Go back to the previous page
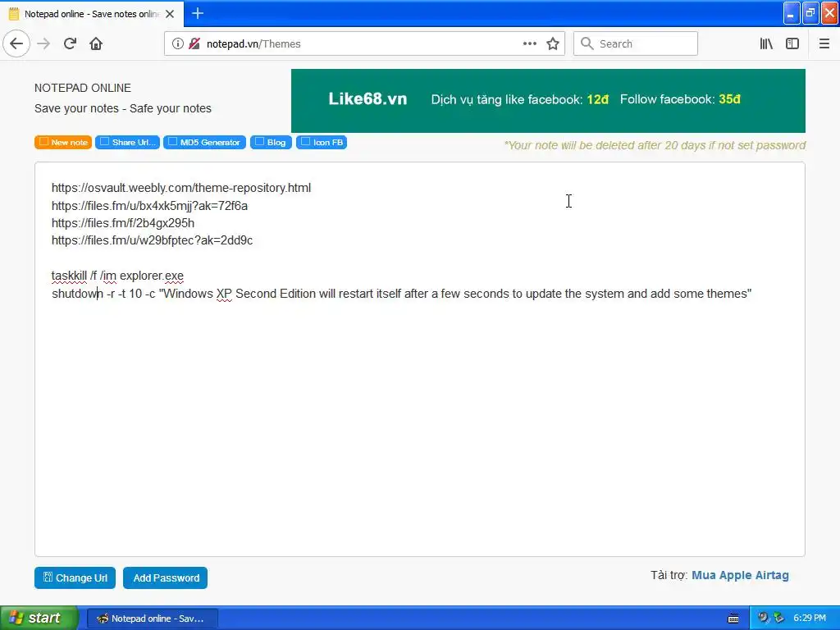The height and width of the screenshot is (630, 840). 16,43
